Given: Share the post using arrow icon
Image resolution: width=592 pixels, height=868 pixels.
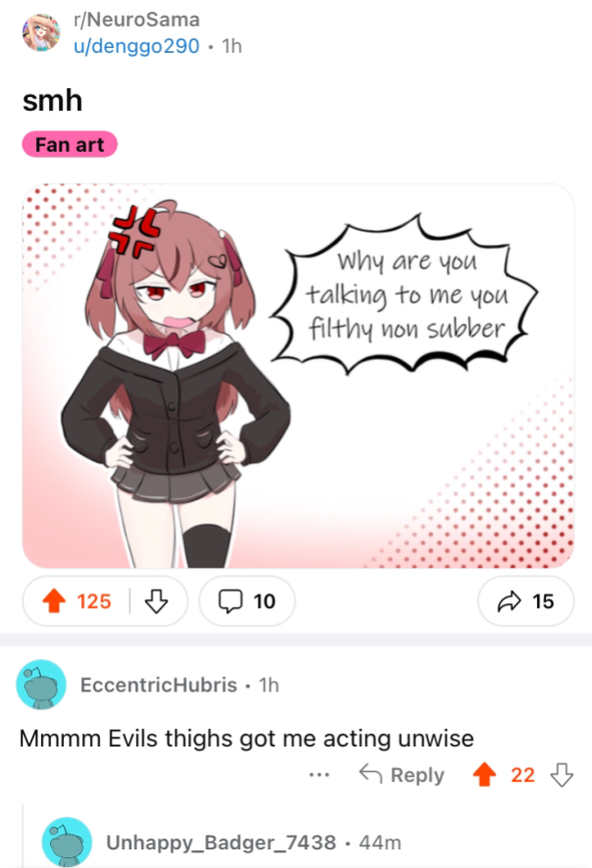Looking at the screenshot, I should [x=509, y=601].
